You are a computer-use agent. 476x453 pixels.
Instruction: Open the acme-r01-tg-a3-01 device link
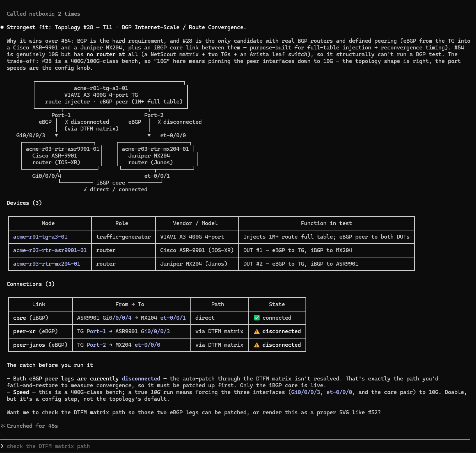click(40, 237)
